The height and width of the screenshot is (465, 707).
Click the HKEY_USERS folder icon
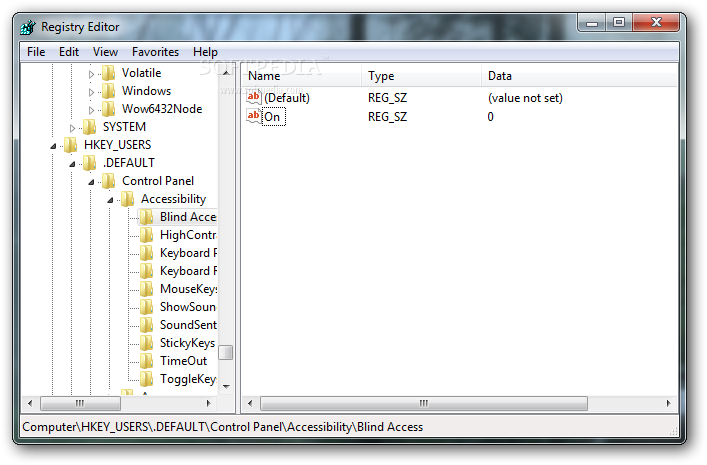click(70, 145)
